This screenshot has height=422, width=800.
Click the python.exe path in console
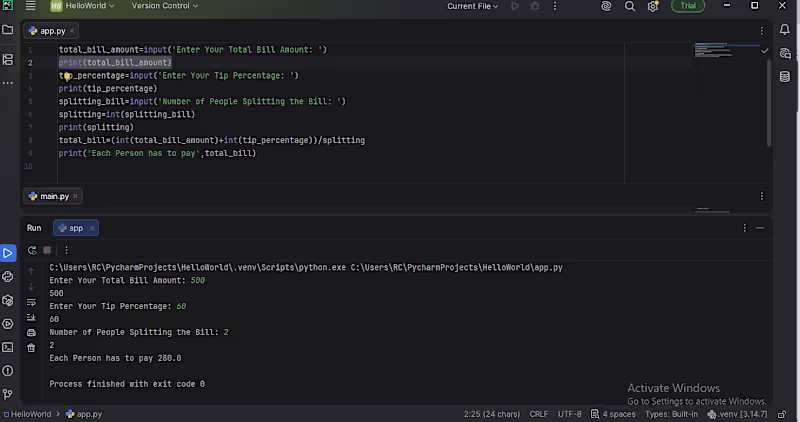pyautogui.click(x=197, y=267)
